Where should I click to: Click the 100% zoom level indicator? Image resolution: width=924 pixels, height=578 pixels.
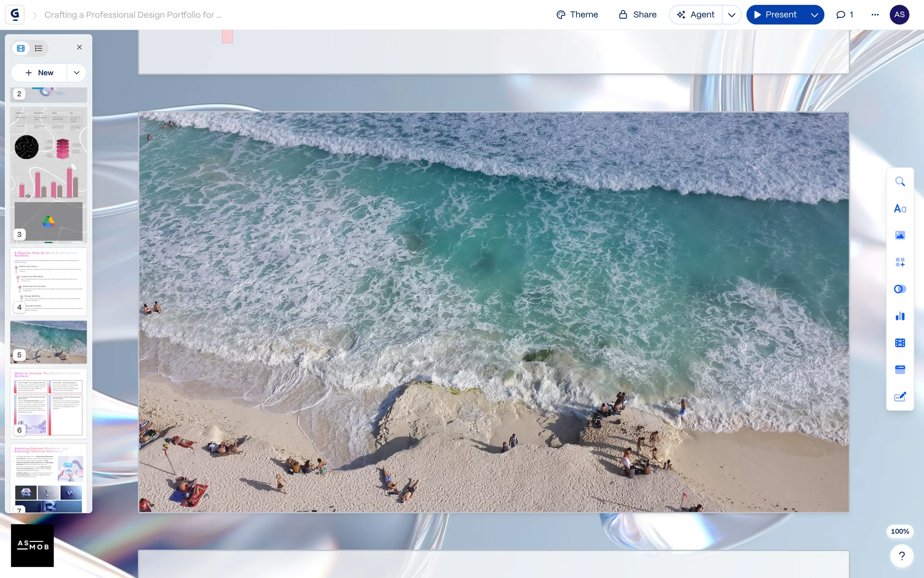point(899,531)
